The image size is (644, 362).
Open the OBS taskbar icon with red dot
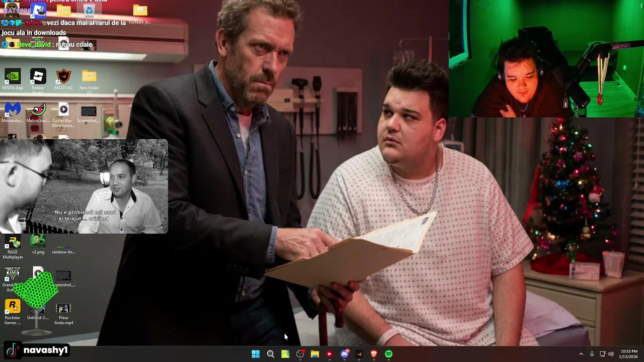[300, 354]
